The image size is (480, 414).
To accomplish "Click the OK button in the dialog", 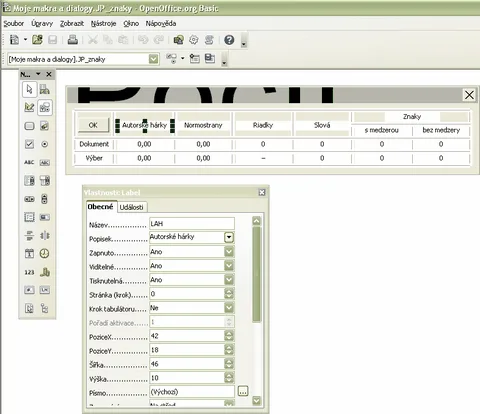I will (x=93, y=125).
